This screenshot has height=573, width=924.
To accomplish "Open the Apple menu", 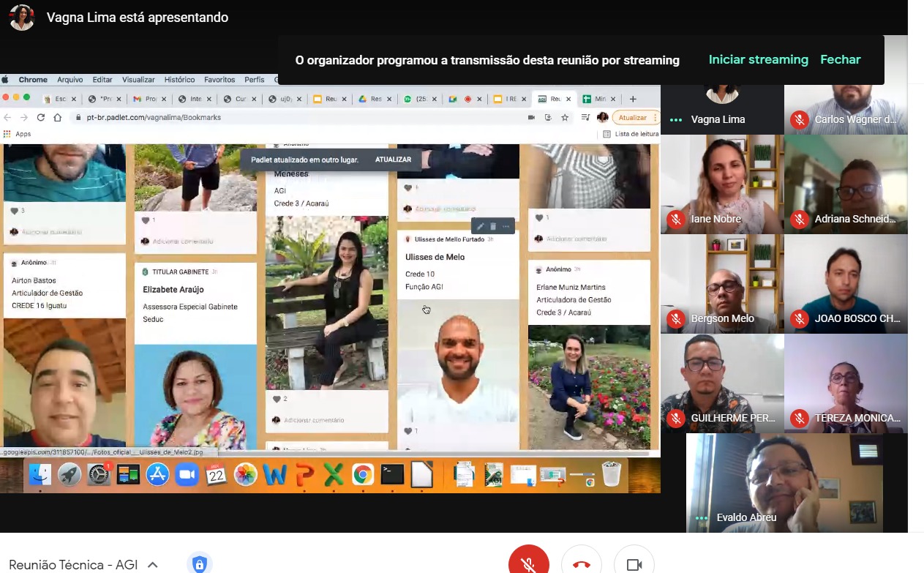I will click(x=7, y=80).
